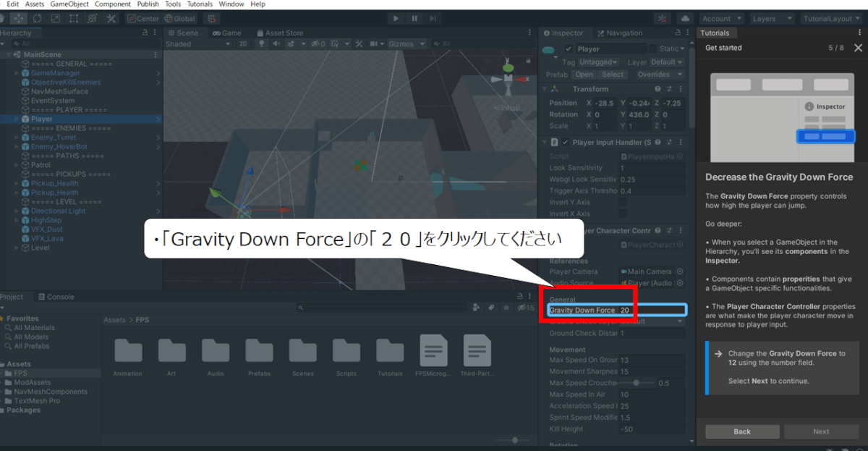Image resolution: width=868 pixels, height=451 pixels.
Task: Open Transform component preset settings icon
Action: pos(669,89)
